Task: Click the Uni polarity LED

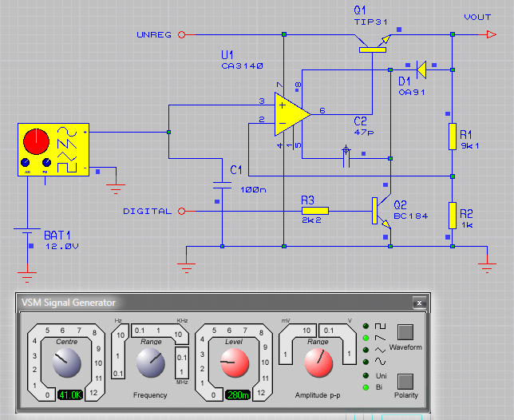Action: tap(366, 375)
